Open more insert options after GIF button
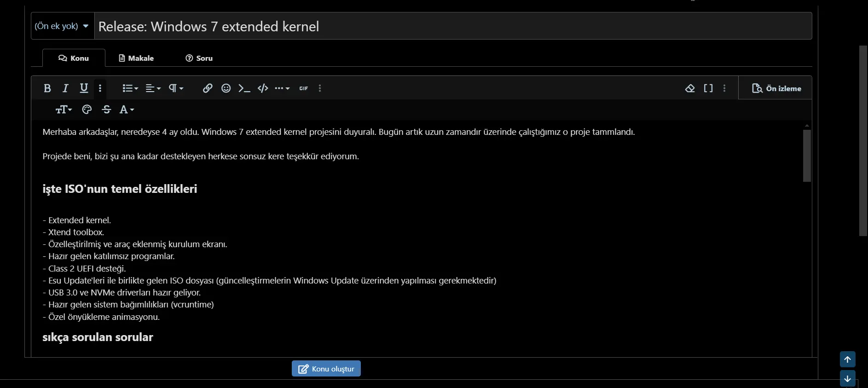The height and width of the screenshot is (388, 868). click(320, 88)
